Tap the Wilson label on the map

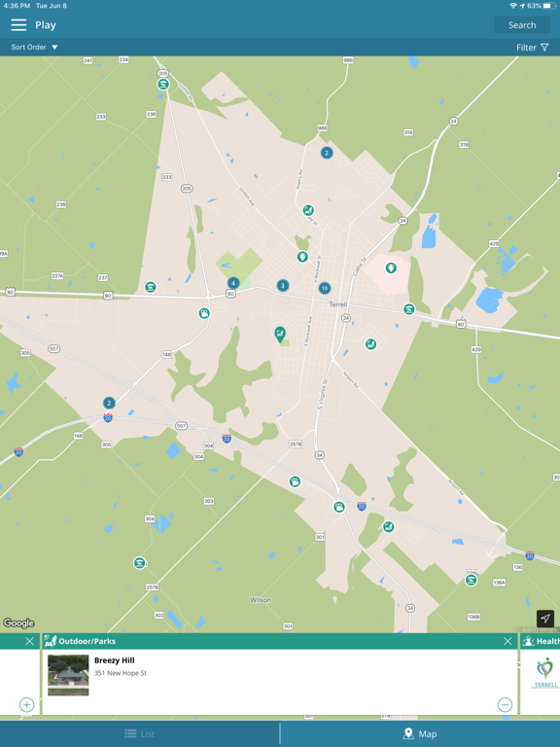[261, 600]
